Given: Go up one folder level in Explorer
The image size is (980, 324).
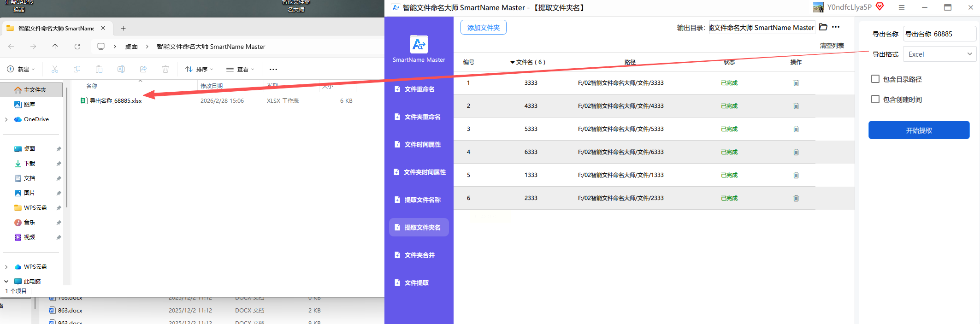Looking at the screenshot, I should (55, 47).
